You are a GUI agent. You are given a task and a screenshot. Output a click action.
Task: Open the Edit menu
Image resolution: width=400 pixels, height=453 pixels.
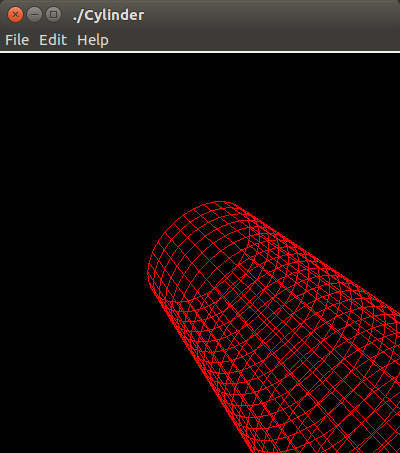coord(53,40)
